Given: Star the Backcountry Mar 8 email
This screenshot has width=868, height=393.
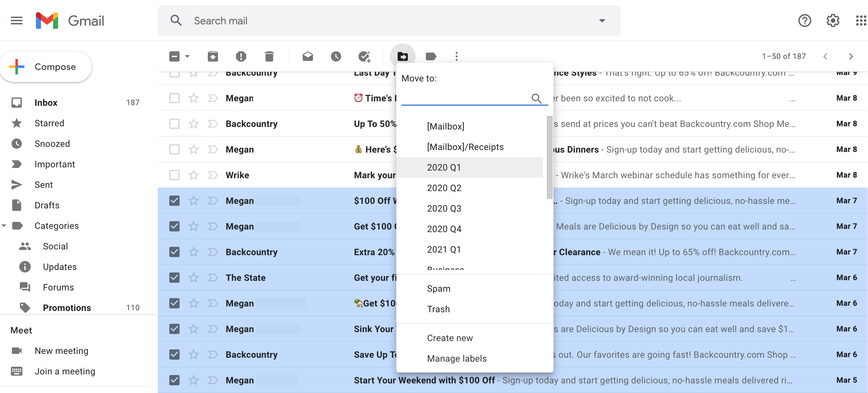Looking at the screenshot, I should point(193,124).
